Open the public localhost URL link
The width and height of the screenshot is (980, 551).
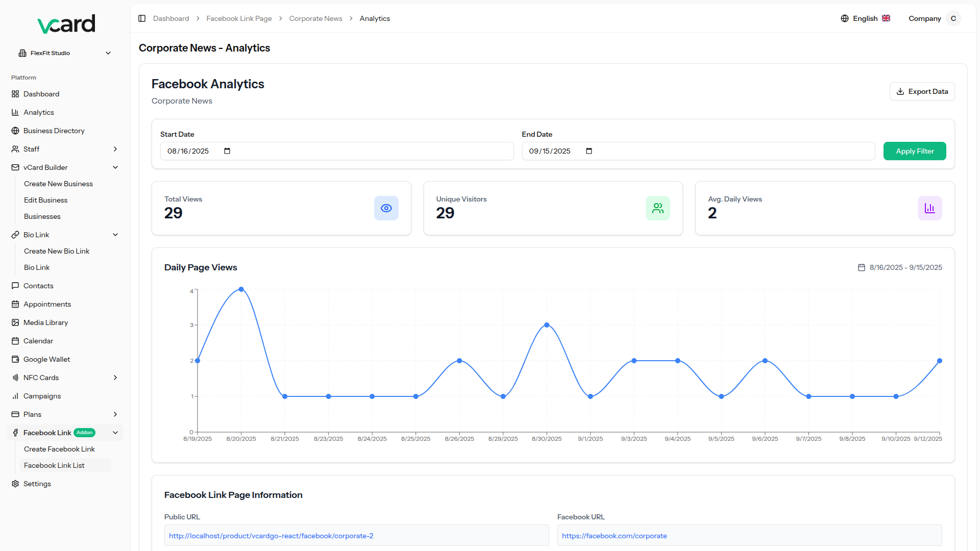coord(271,536)
